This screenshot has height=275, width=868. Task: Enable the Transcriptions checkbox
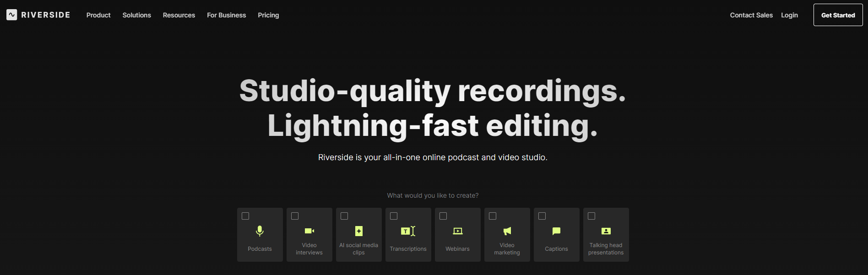[394, 216]
